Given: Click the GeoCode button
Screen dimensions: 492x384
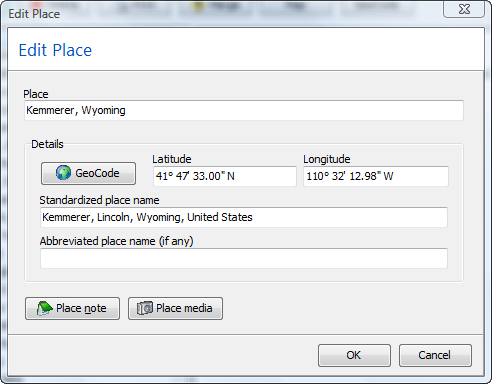Looking at the screenshot, I should click(x=88, y=173).
